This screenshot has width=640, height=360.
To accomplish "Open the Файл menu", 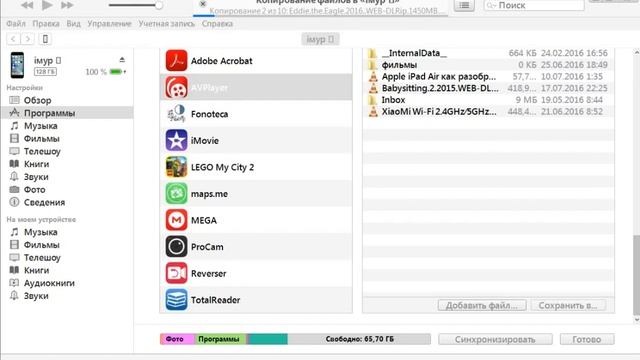I will click(x=16, y=24).
